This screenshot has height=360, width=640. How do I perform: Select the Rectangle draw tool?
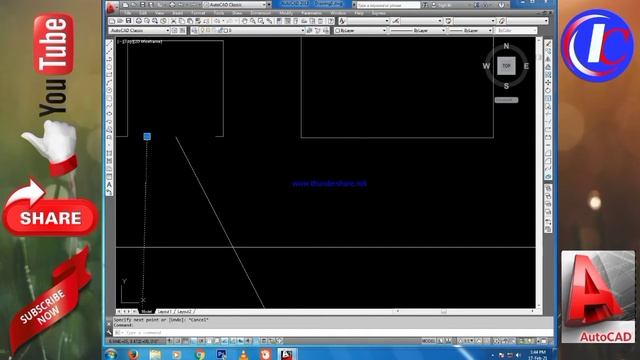click(x=109, y=75)
